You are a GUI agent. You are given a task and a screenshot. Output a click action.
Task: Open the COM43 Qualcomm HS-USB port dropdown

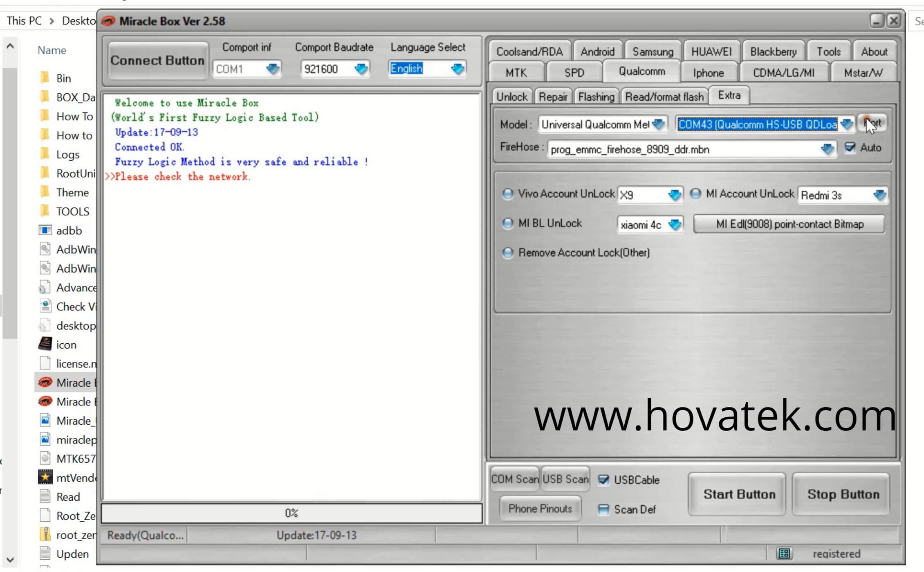(847, 124)
